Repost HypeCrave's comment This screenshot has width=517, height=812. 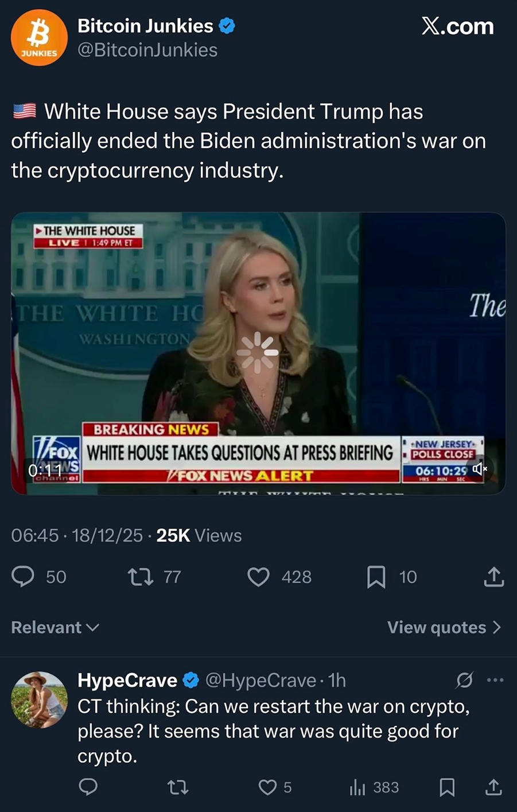coord(178,787)
